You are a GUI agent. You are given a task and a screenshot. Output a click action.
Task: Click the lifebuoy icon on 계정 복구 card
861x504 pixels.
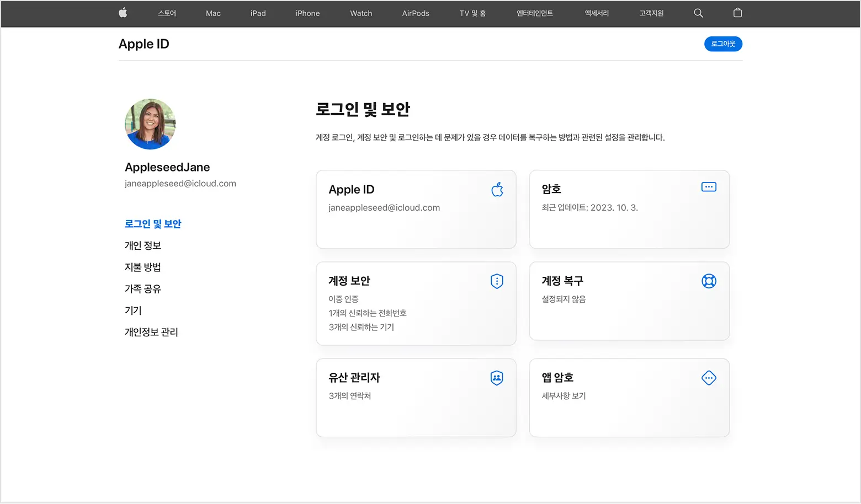tap(709, 281)
